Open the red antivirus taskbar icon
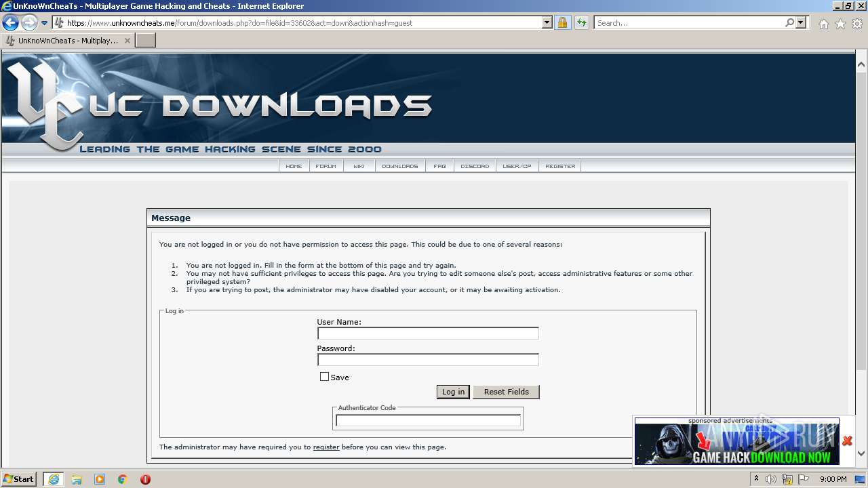The image size is (868, 488). (x=145, y=479)
